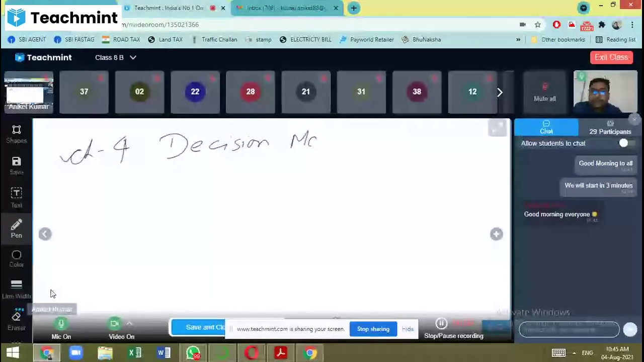
Task: Open SBI FASTAG bookmark
Action: click(74, 39)
